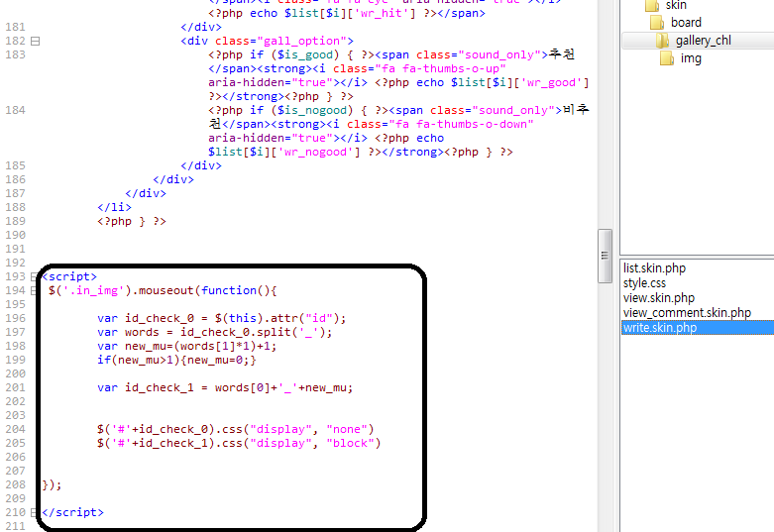Click the closing script tag at line 210

(73, 512)
